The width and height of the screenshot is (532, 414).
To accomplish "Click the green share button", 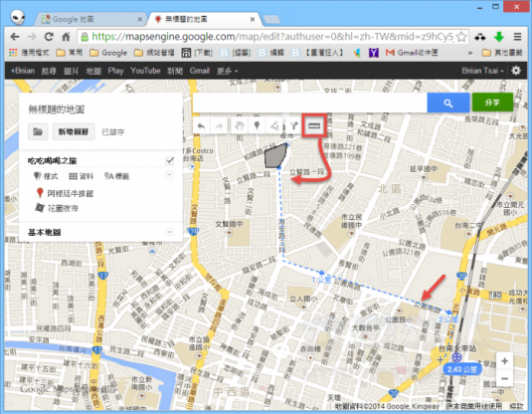I will (x=492, y=103).
